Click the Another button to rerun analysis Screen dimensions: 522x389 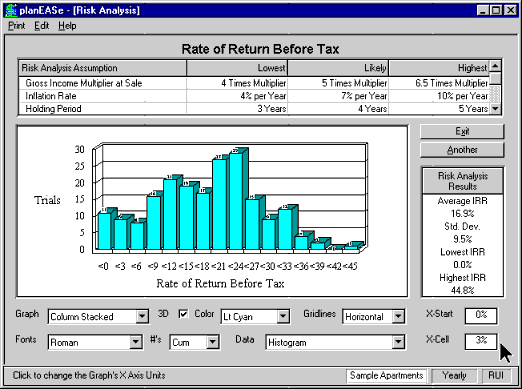click(462, 150)
